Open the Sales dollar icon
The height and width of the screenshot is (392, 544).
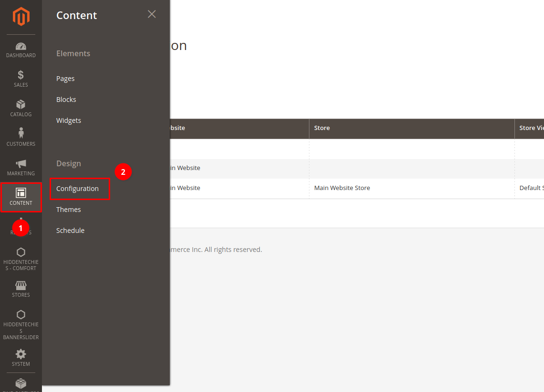click(21, 75)
